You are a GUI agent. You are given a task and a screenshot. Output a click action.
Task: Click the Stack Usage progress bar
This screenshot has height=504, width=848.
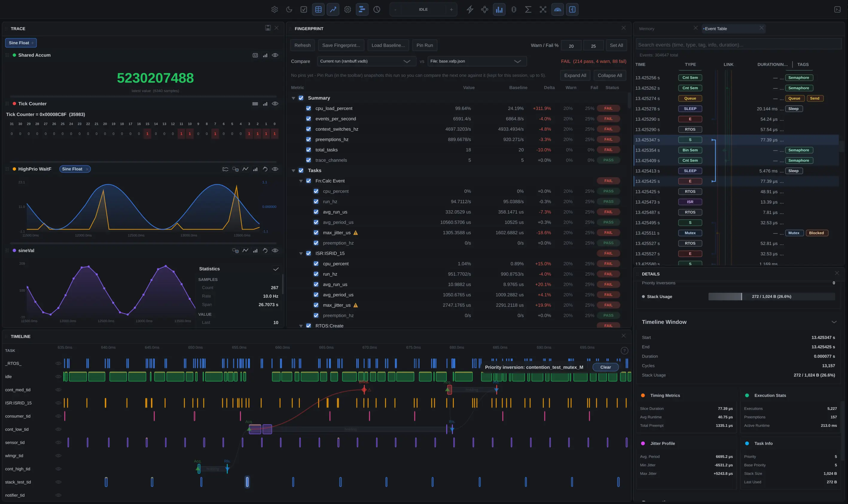tap(771, 296)
